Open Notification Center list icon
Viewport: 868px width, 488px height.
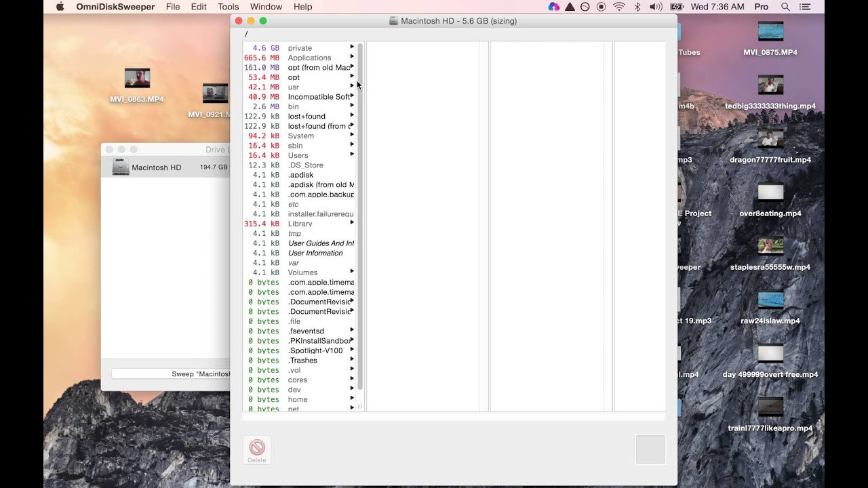pyautogui.click(x=806, y=7)
